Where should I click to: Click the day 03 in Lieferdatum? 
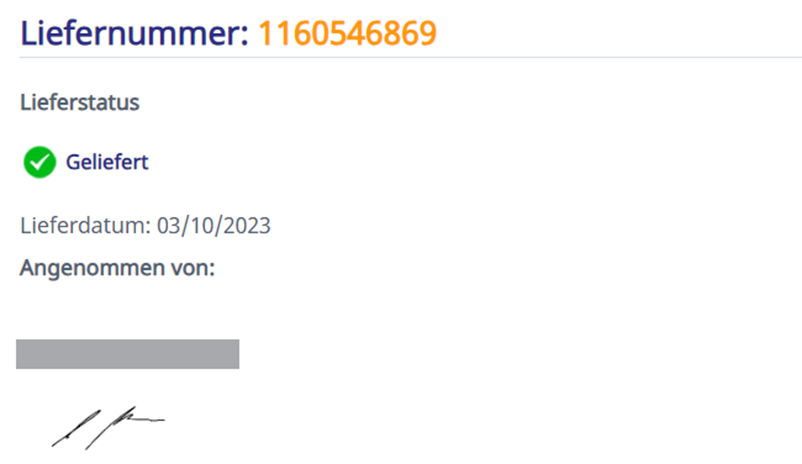[x=166, y=226]
